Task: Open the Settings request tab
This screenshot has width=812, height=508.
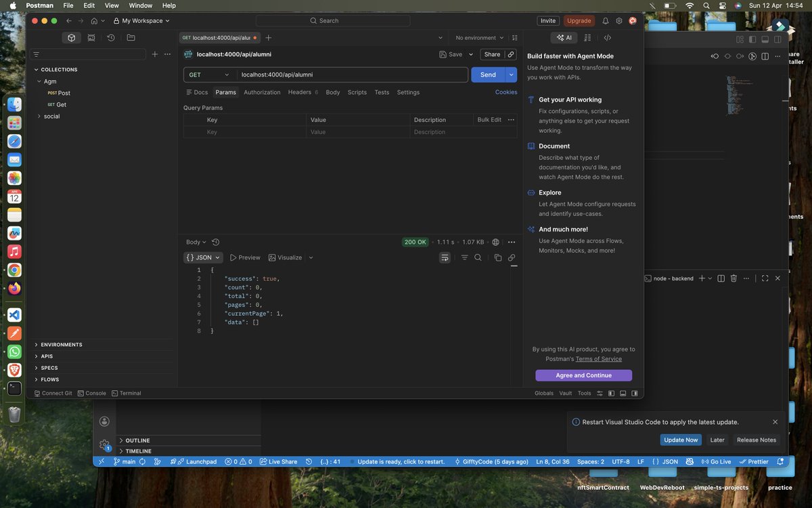Action: point(408,92)
